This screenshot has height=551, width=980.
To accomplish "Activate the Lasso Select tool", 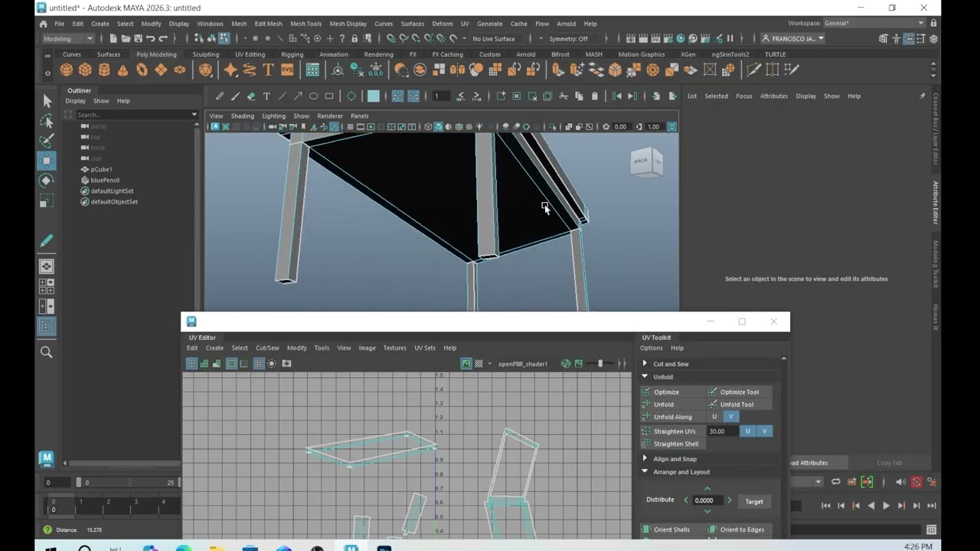I will 47,121.
